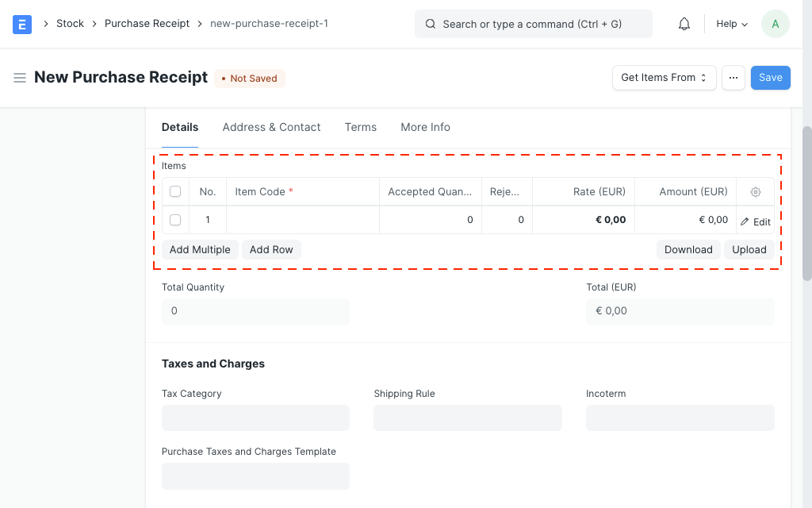Click the Item Code cell in row 1
Screen dimensions: 812x508
pyautogui.click(x=303, y=220)
